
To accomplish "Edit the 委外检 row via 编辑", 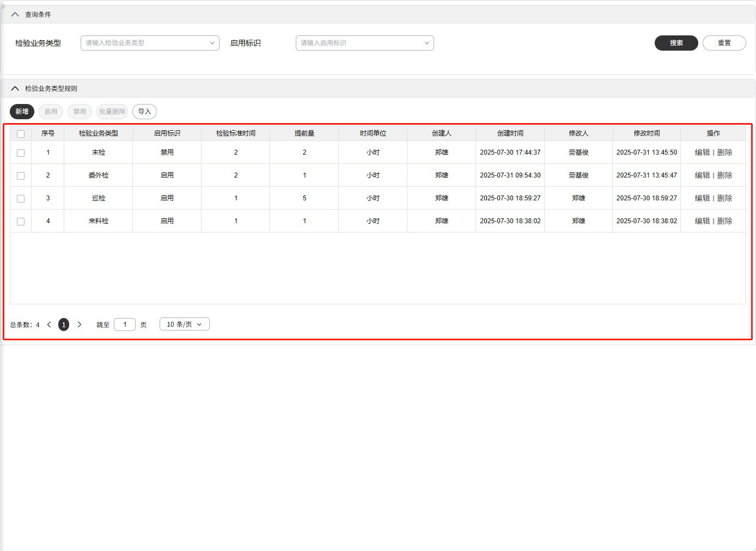I will pyautogui.click(x=702, y=175).
